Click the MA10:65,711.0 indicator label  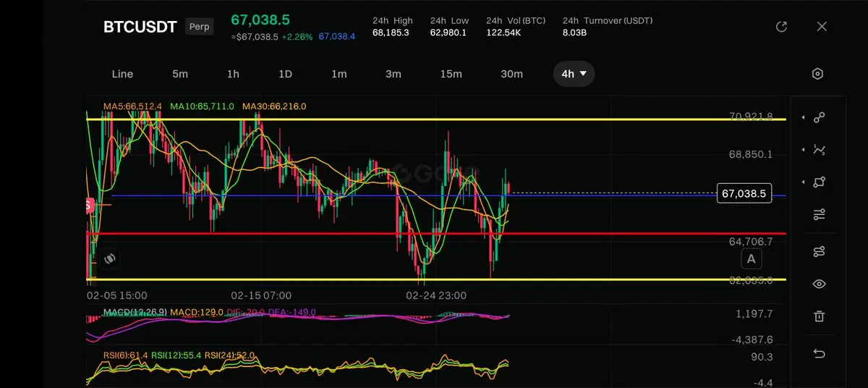[202, 106]
